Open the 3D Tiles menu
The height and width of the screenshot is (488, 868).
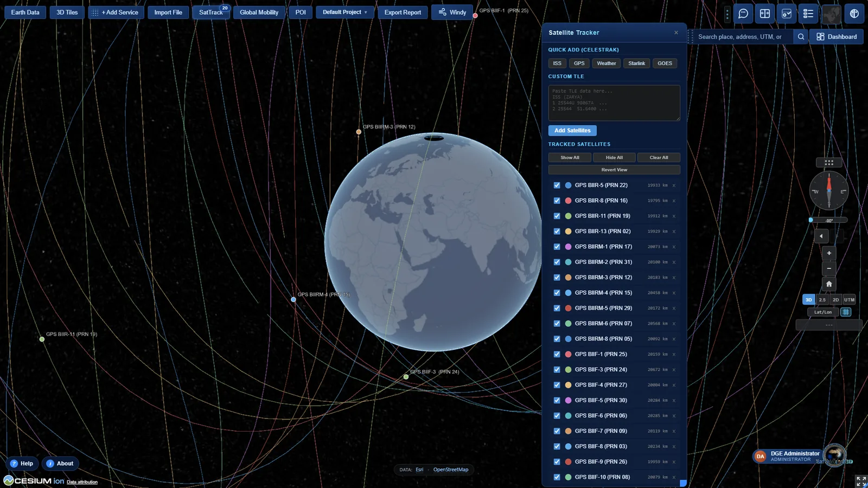point(67,12)
